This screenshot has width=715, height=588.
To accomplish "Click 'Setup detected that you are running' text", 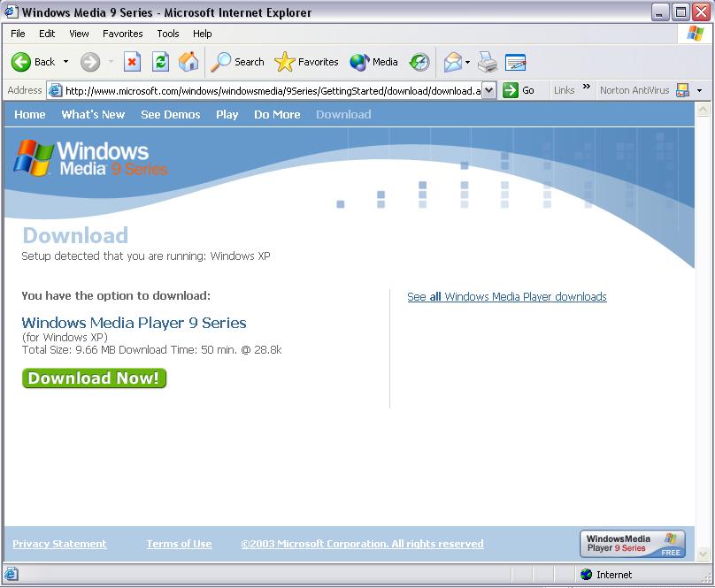I will coord(114,256).
